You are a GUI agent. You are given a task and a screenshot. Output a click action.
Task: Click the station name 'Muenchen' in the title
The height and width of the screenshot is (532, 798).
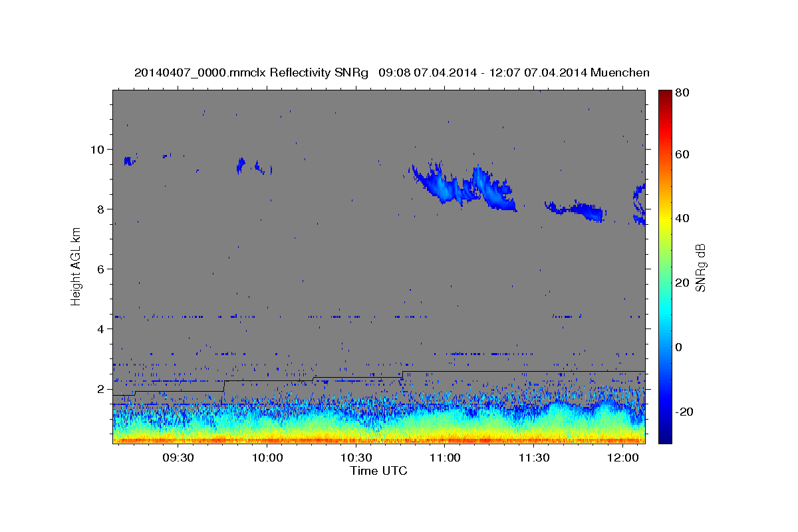tap(620, 72)
